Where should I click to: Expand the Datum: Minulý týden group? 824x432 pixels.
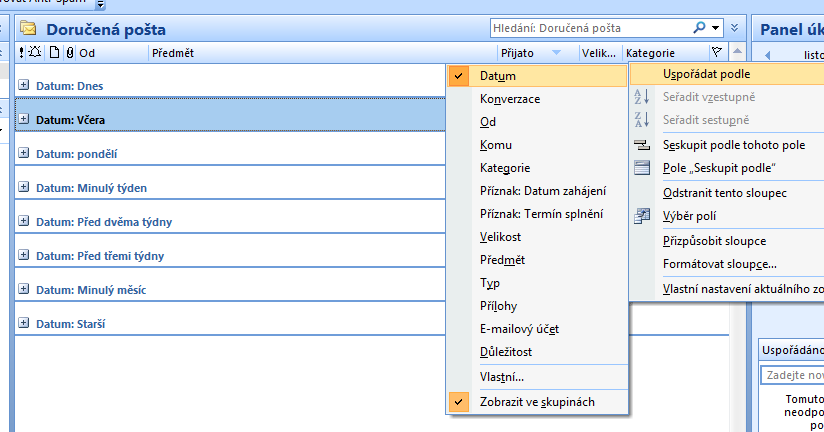(x=25, y=187)
